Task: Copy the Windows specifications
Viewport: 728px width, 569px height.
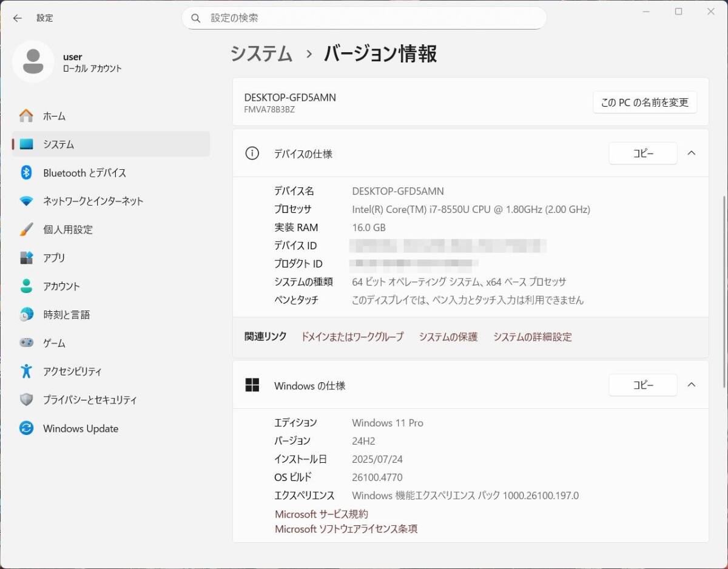Action: point(643,385)
